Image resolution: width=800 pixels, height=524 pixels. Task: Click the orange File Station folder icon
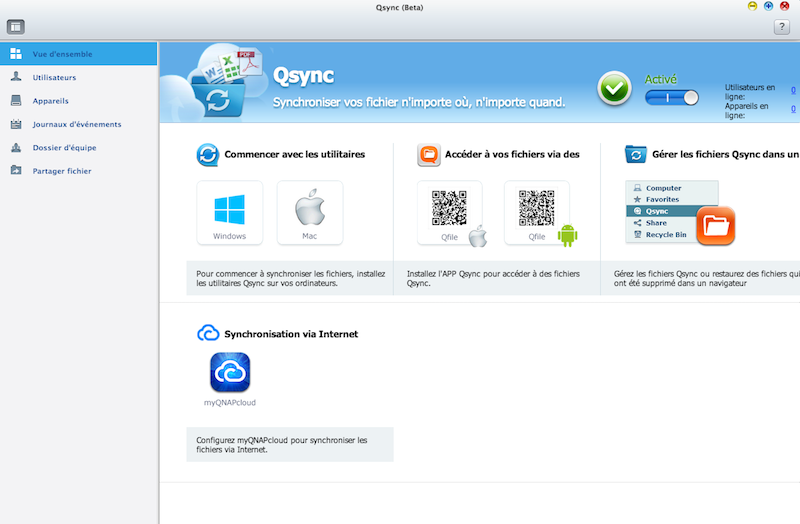[x=716, y=226]
